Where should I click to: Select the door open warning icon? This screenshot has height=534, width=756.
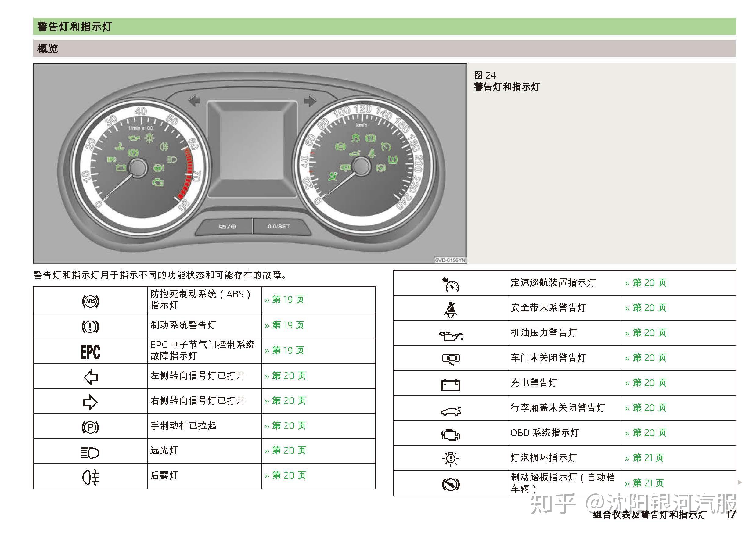pos(451,359)
